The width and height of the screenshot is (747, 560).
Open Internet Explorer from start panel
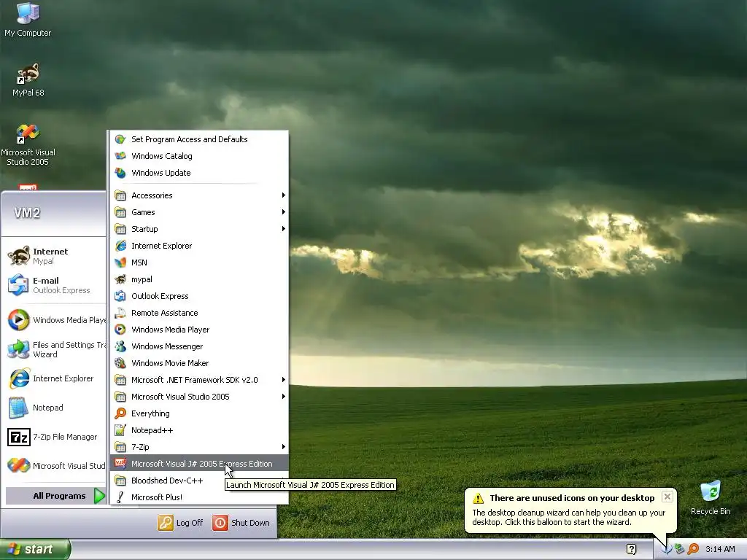tap(55, 378)
